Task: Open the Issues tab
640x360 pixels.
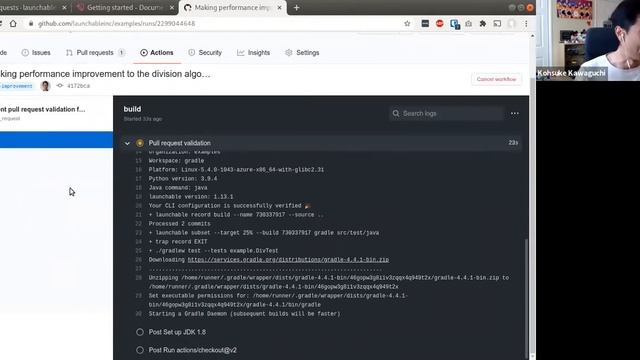Action: coord(36,53)
